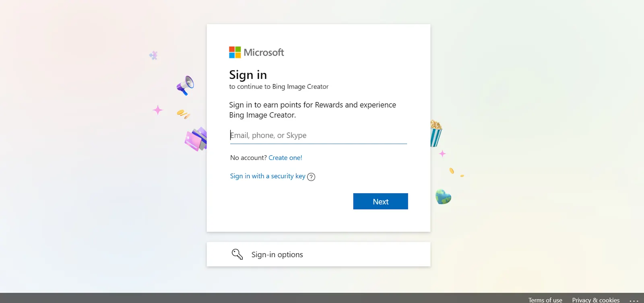Click the security key help question mark
Image resolution: width=644 pixels, height=303 pixels.
click(311, 177)
